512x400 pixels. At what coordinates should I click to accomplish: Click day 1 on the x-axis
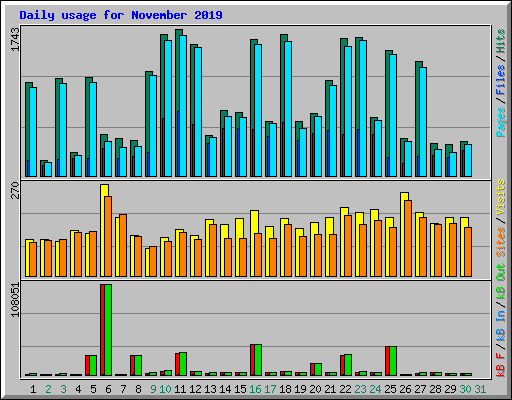[33, 389]
